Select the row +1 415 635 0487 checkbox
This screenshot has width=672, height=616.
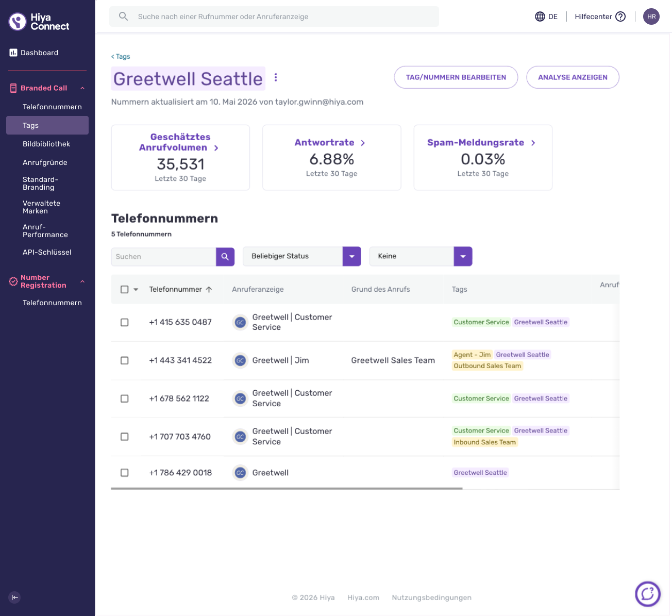click(x=124, y=322)
